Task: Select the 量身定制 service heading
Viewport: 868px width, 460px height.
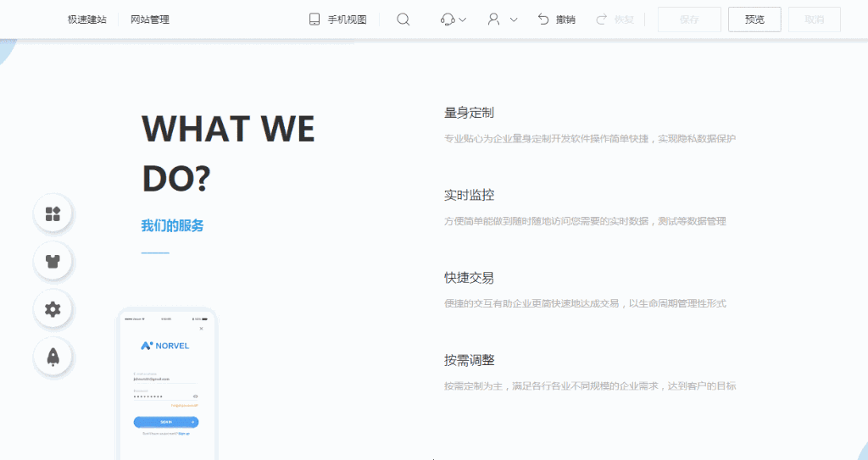Action: (x=469, y=113)
